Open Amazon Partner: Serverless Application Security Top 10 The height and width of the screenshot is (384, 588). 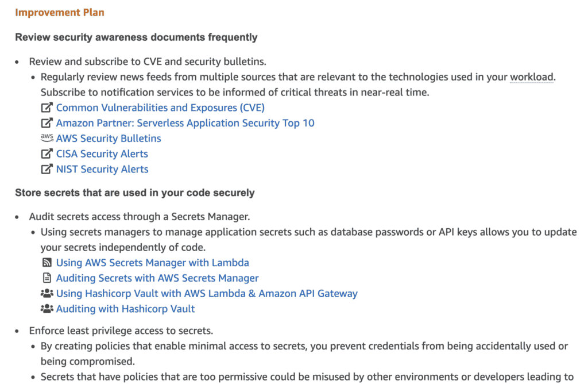click(185, 123)
